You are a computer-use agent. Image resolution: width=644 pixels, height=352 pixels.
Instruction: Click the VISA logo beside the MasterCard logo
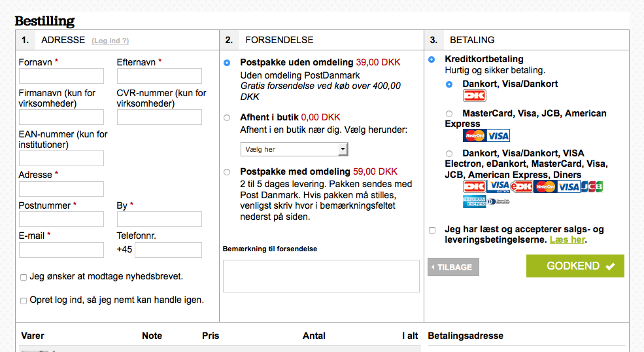point(498,135)
